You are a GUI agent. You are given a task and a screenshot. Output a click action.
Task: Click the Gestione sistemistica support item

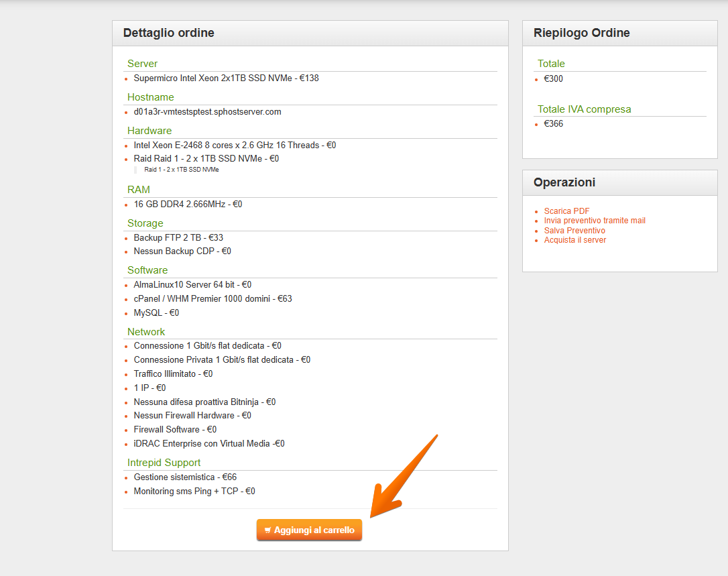click(x=185, y=477)
